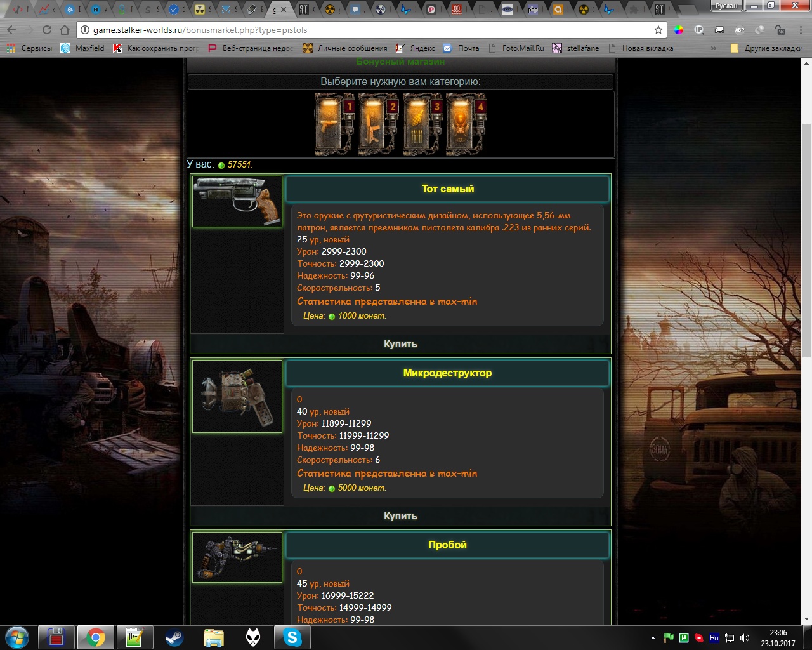Open the AdBlock Plus extension icon
The width and height of the screenshot is (812, 650).
click(740, 30)
